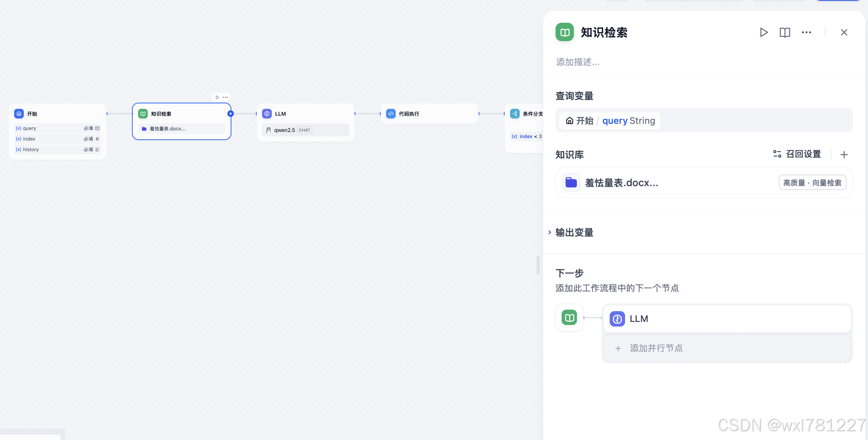Click the index < 3 condition
The image size is (868, 440).
527,137
